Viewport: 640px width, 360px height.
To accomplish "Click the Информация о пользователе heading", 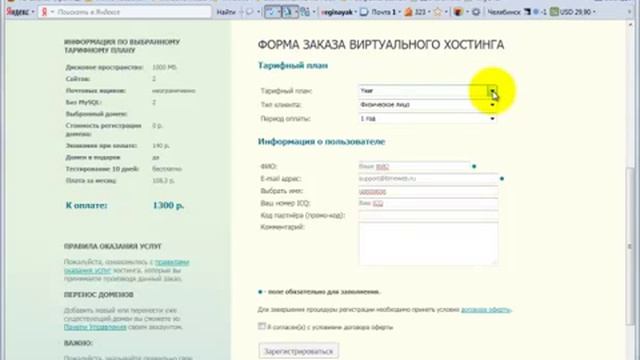I will click(x=322, y=142).
